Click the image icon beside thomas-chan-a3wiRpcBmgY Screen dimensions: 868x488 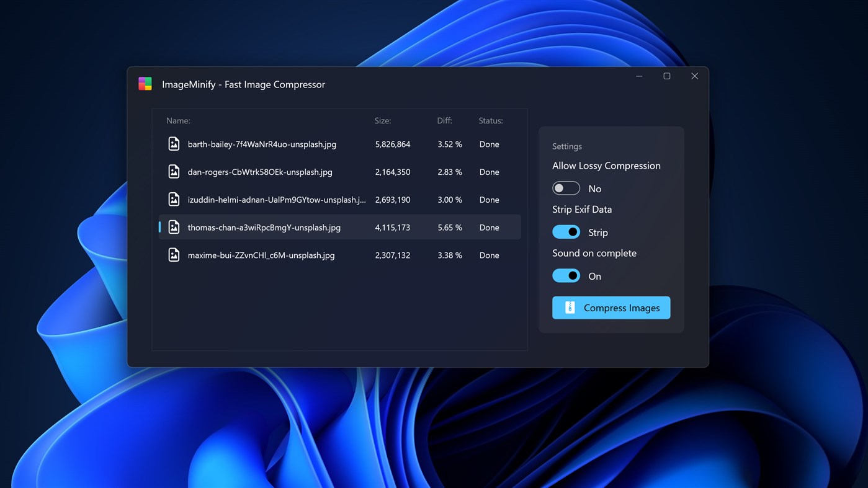[174, 227]
